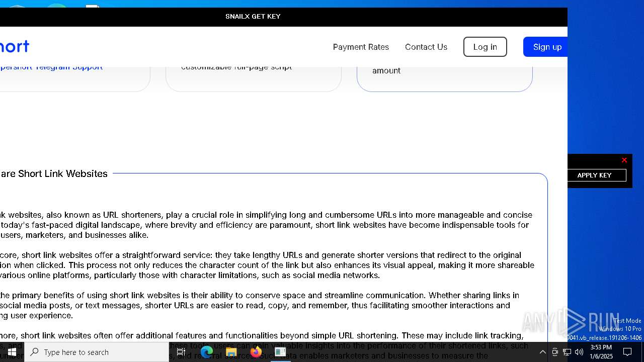Click the SNAILX GET KEY title text
644x362 pixels.
coord(253,17)
